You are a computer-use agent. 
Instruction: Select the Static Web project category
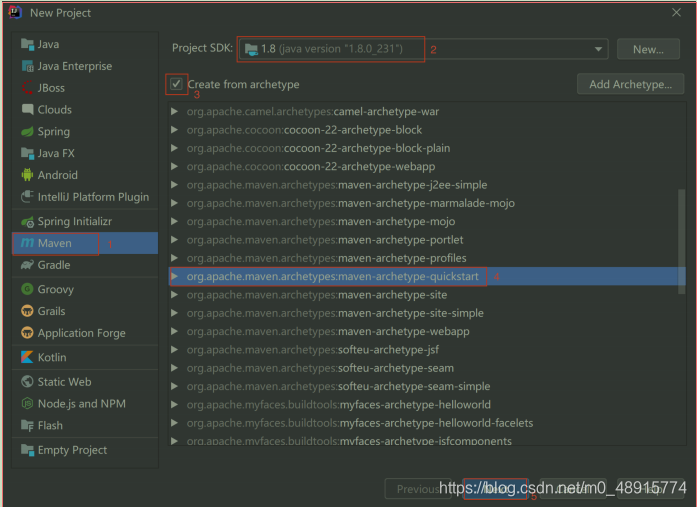[85, 382]
